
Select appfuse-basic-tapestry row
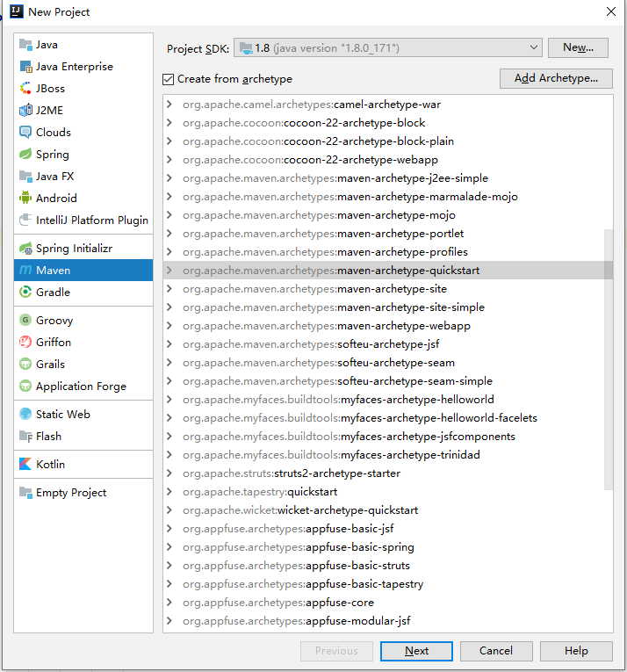pos(388,583)
